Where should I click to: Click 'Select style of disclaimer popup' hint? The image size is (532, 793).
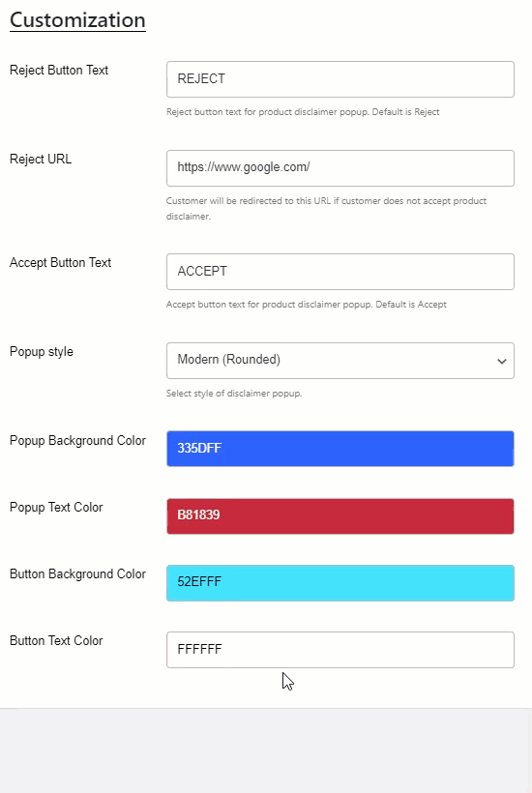pyautogui.click(x=234, y=394)
